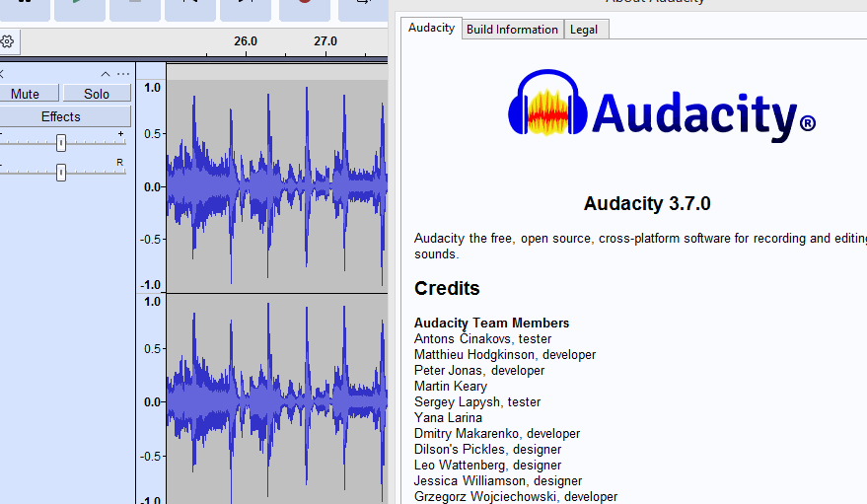This screenshot has width=867, height=504.
Task: Close the track with the X icon
Action: click(x=2, y=74)
